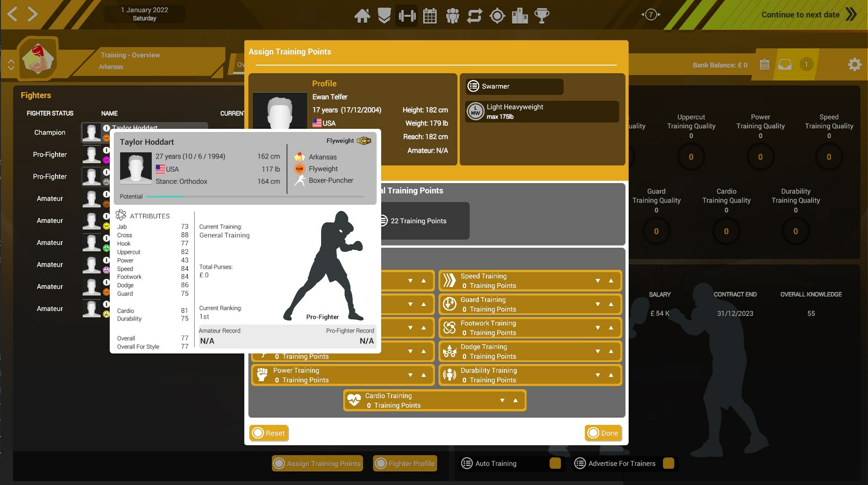Click the salary value £ 54 K

[660, 313]
